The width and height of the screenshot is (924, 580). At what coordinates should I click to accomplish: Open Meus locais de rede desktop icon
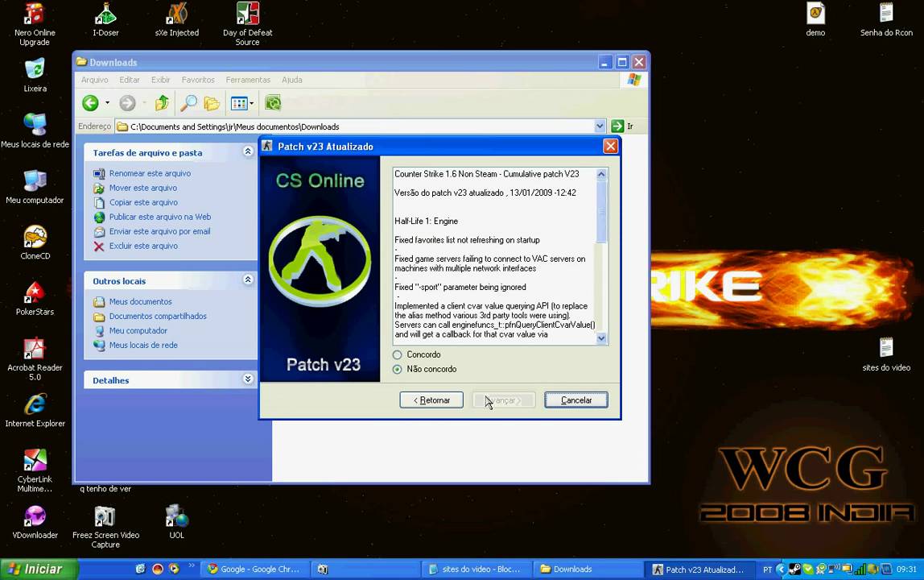[x=35, y=130]
